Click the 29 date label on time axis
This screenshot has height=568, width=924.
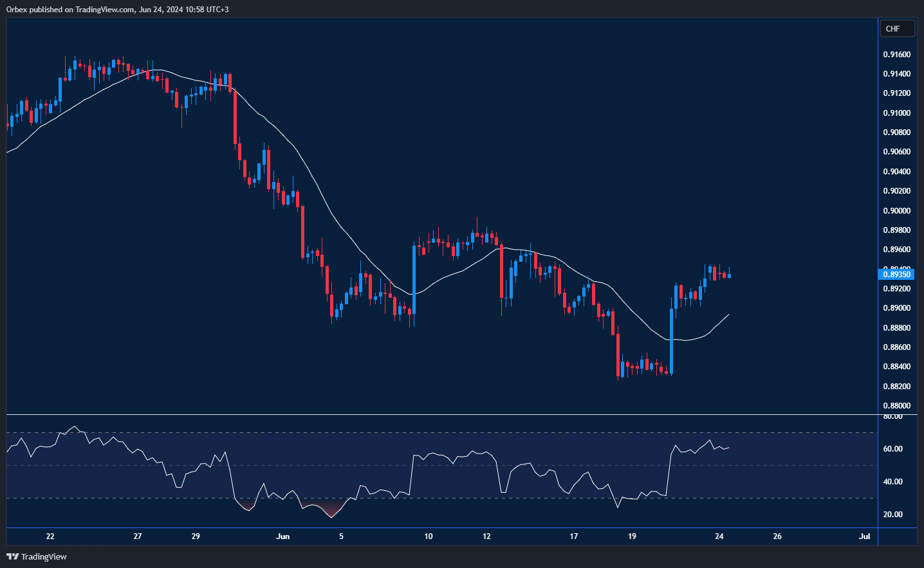pyautogui.click(x=196, y=536)
